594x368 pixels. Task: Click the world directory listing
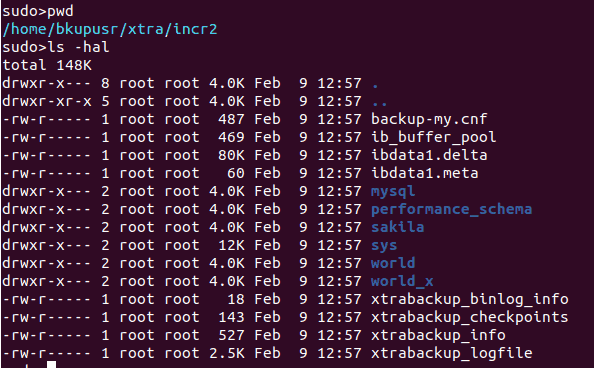[393, 263]
